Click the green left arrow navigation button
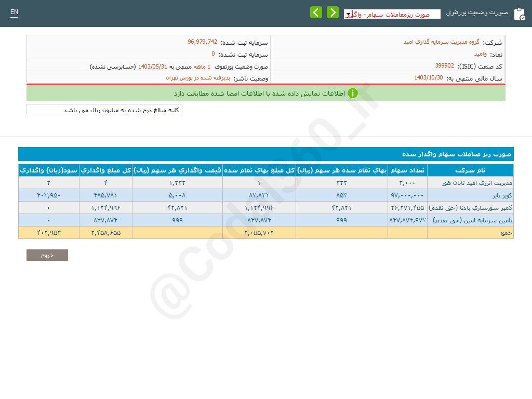The width and height of the screenshot is (532, 399). coord(316,12)
